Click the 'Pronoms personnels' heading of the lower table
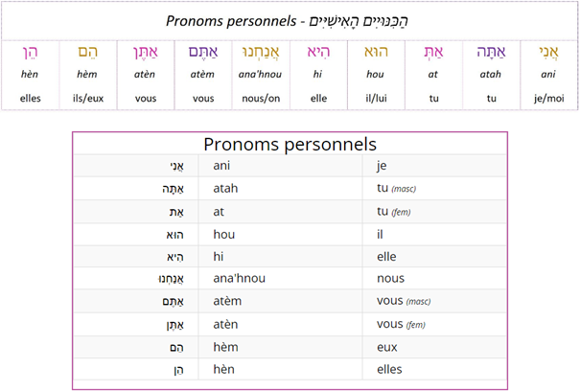 (x=290, y=144)
